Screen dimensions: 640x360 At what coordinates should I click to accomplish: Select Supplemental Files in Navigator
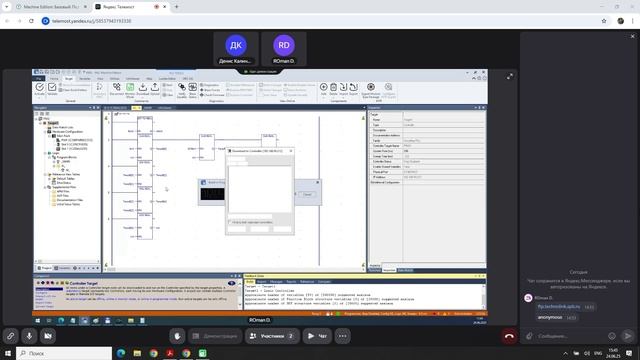coord(64,187)
